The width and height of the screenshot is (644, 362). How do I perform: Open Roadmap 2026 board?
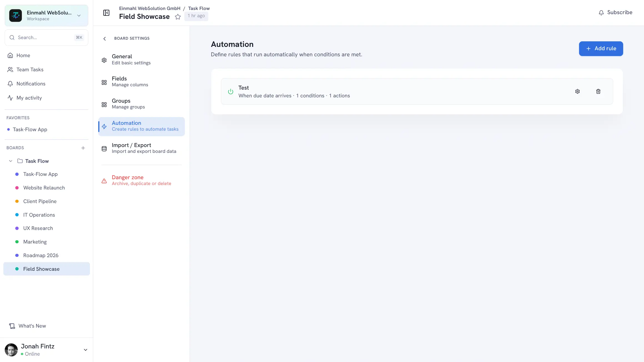click(x=47, y=255)
